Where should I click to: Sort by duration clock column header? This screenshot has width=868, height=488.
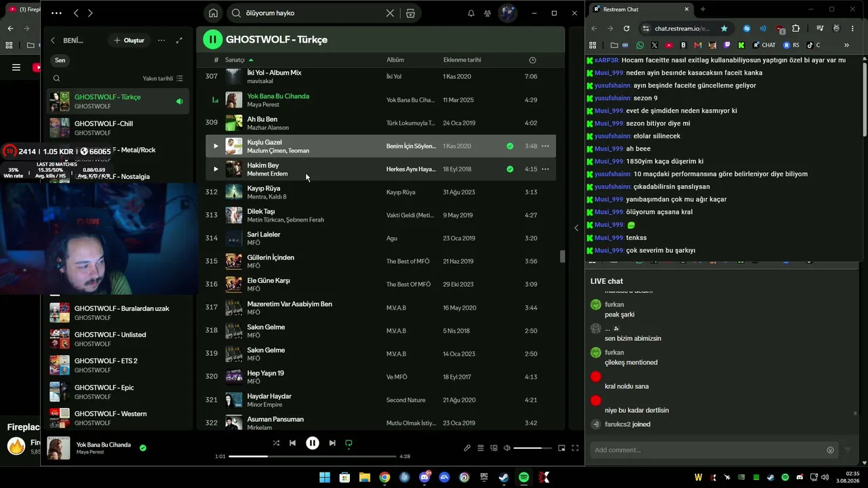[532, 60]
